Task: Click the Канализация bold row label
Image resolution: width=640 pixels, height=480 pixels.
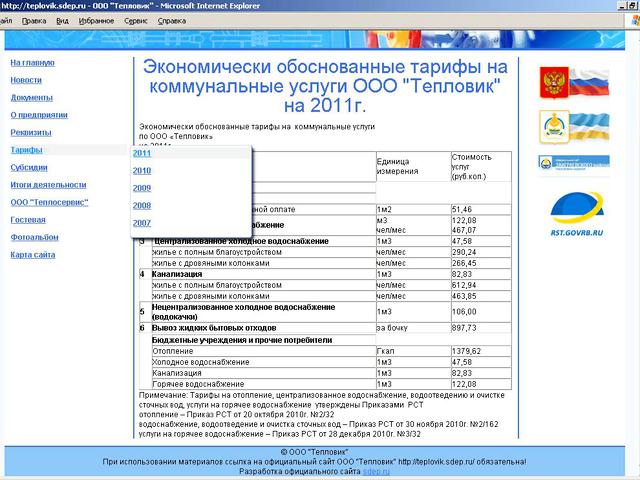Action: 177,274
